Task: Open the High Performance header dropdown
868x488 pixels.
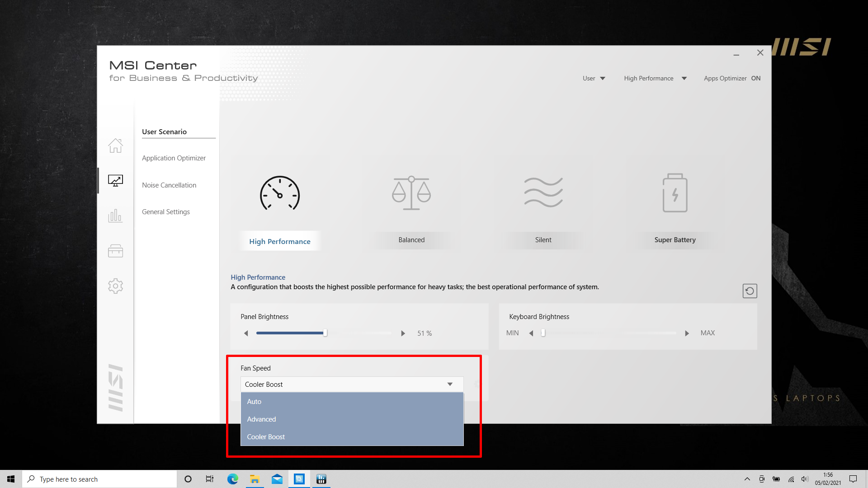Action: [655, 78]
